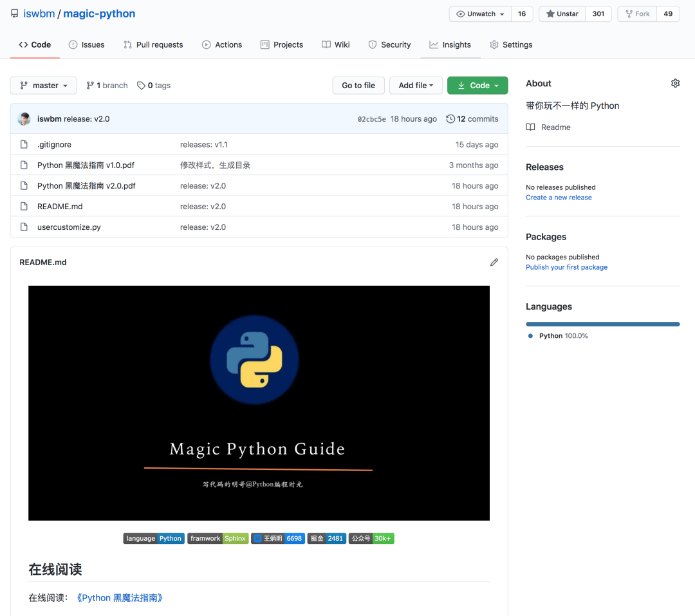Click the 掘金 2481 badge
The width and height of the screenshot is (695, 616).
(x=327, y=538)
